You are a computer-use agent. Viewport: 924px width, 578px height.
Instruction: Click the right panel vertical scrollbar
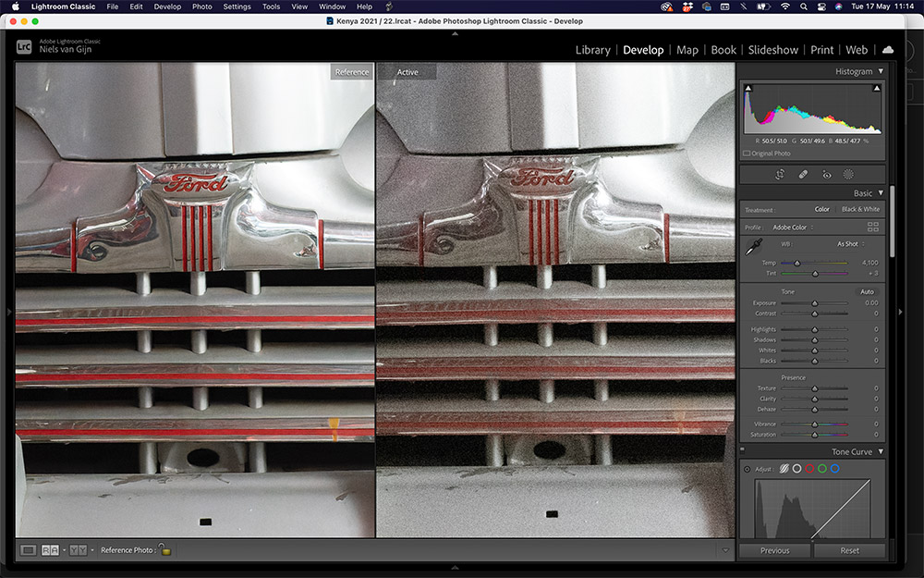click(893, 221)
